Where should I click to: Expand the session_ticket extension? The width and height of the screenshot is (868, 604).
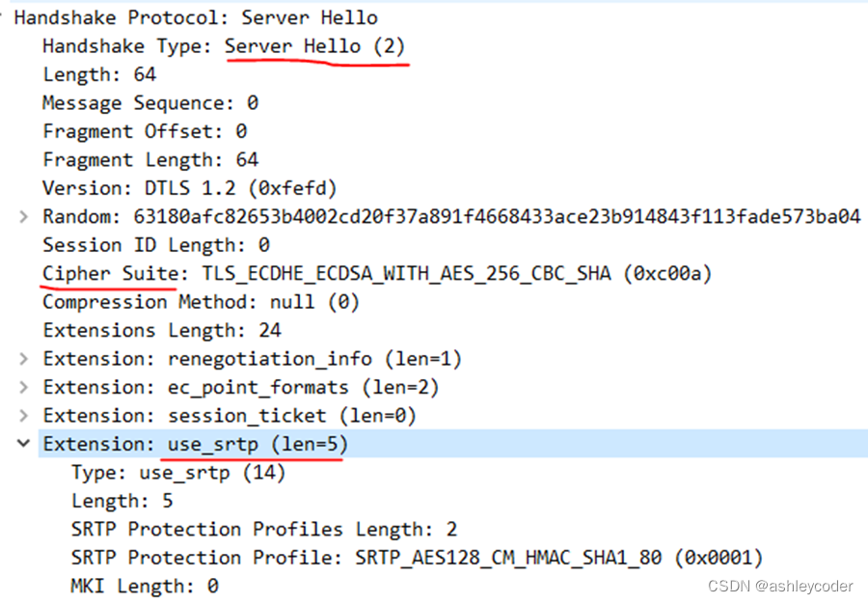(23, 415)
